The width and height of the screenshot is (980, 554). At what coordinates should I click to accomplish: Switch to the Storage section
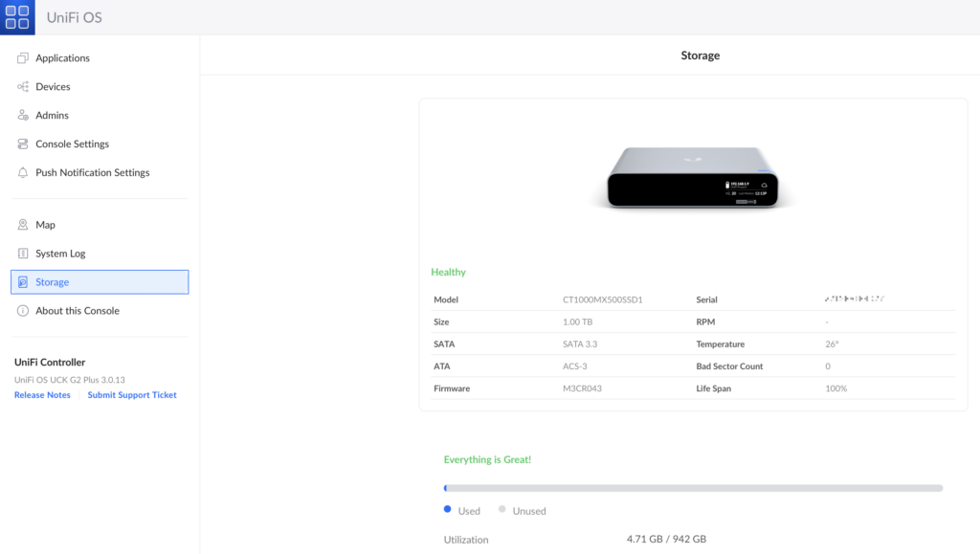pyautogui.click(x=51, y=281)
